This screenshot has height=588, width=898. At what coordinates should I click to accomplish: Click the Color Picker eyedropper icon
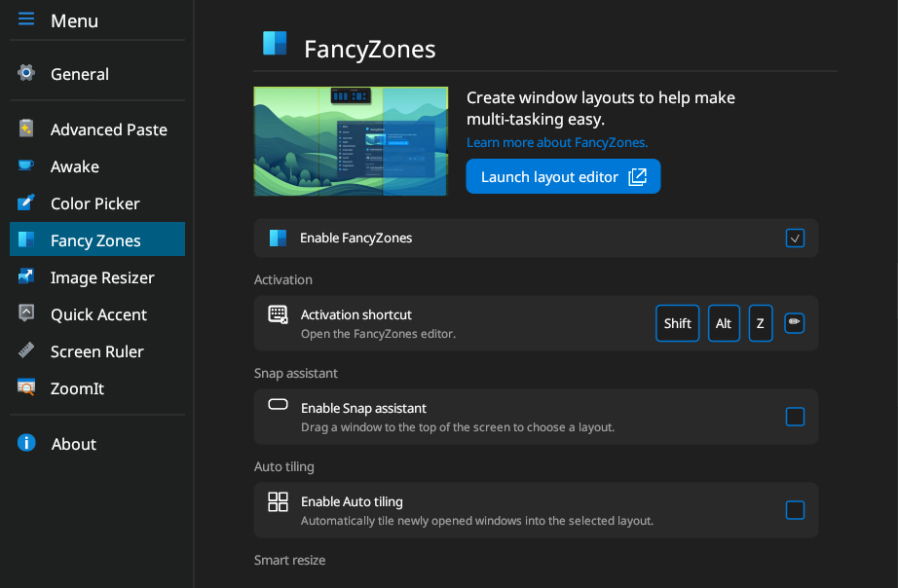point(26,202)
